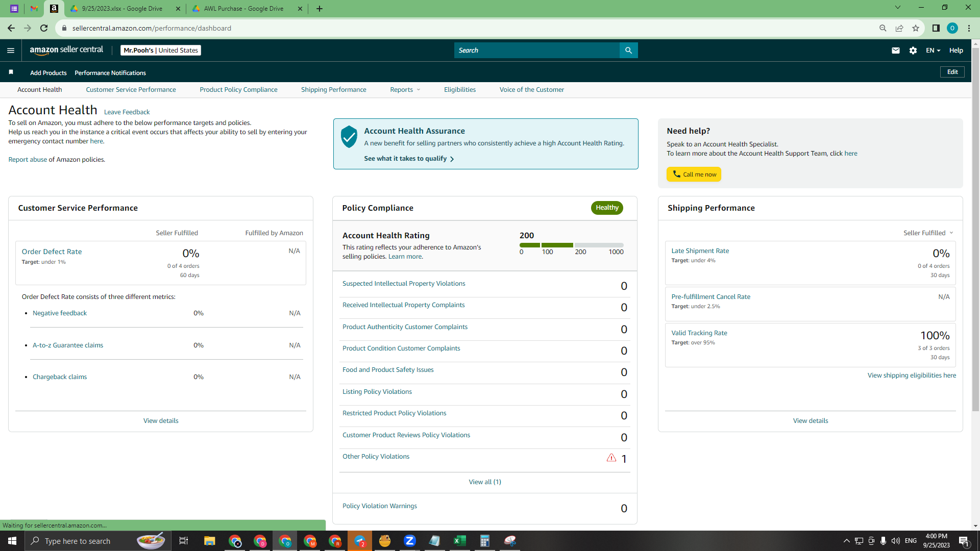Viewport: 980px width, 551px height.
Task: Click the browser address bar URL
Action: (x=152, y=28)
